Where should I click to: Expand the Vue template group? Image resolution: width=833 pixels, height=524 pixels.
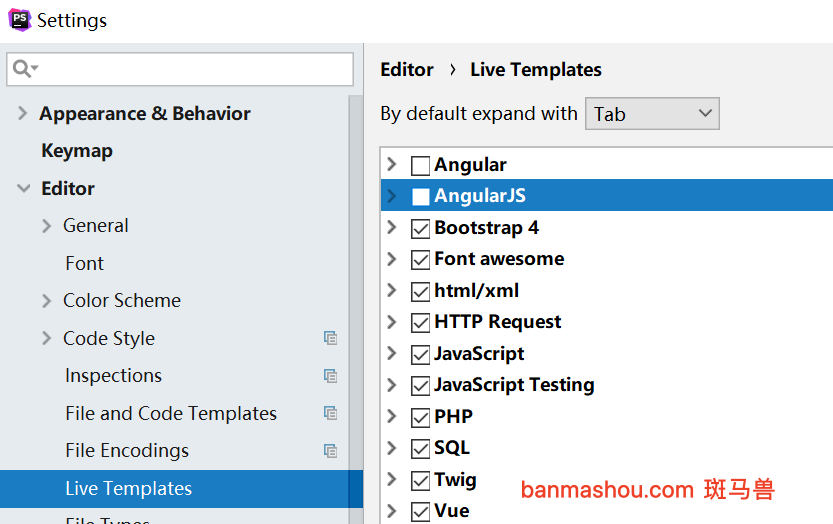(x=392, y=511)
